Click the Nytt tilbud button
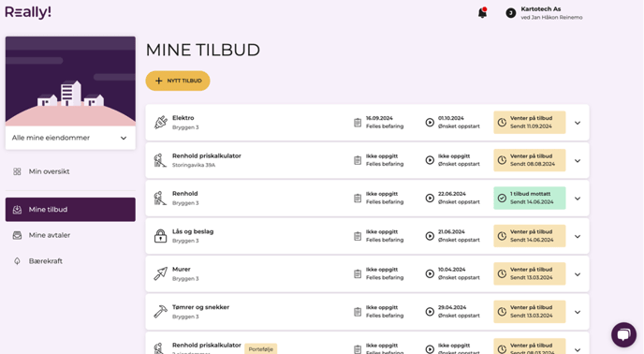Screen dimensions: 644x354 (x=178, y=81)
